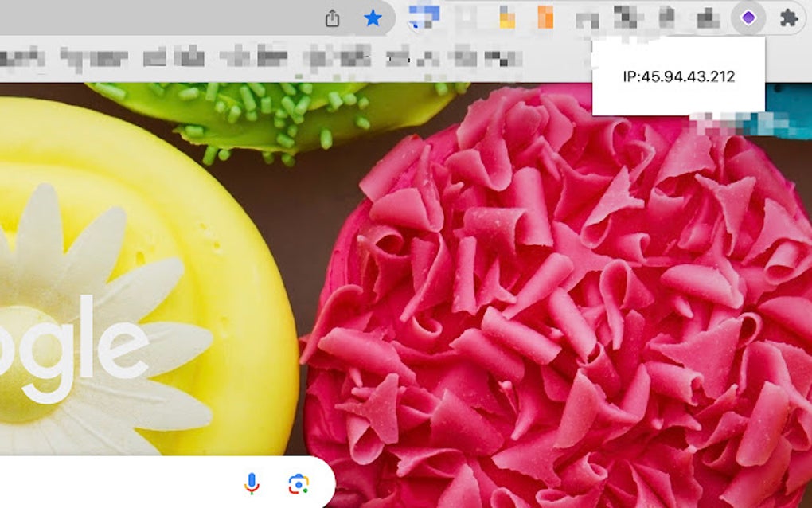Click the blue extension icon beside the address bar
Image resolution: width=812 pixels, height=508 pixels.
point(423,18)
